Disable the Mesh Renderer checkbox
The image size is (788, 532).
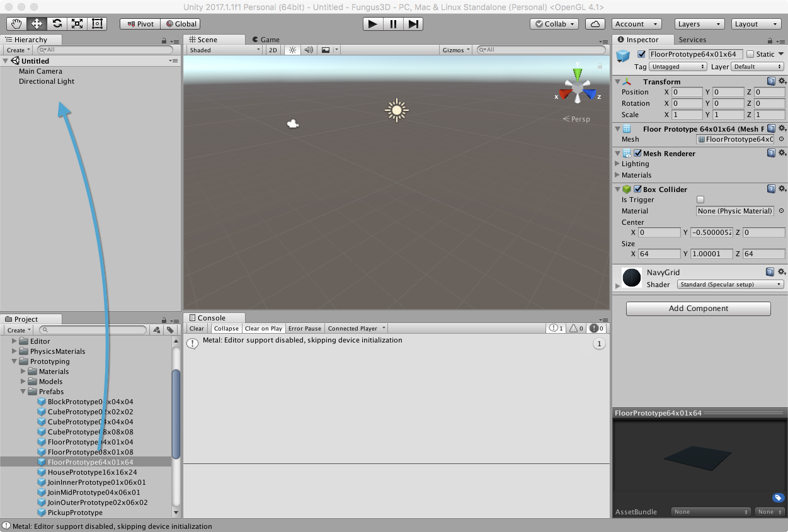(638, 153)
